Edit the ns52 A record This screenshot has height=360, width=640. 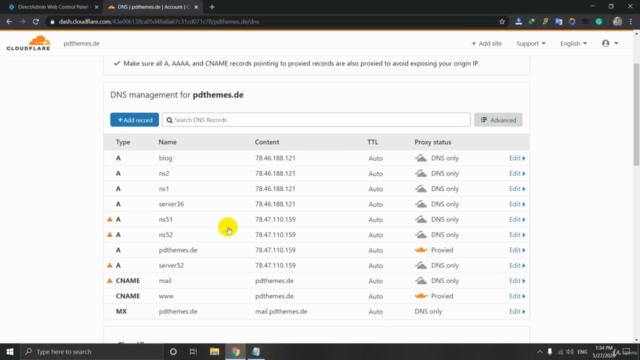pos(517,235)
